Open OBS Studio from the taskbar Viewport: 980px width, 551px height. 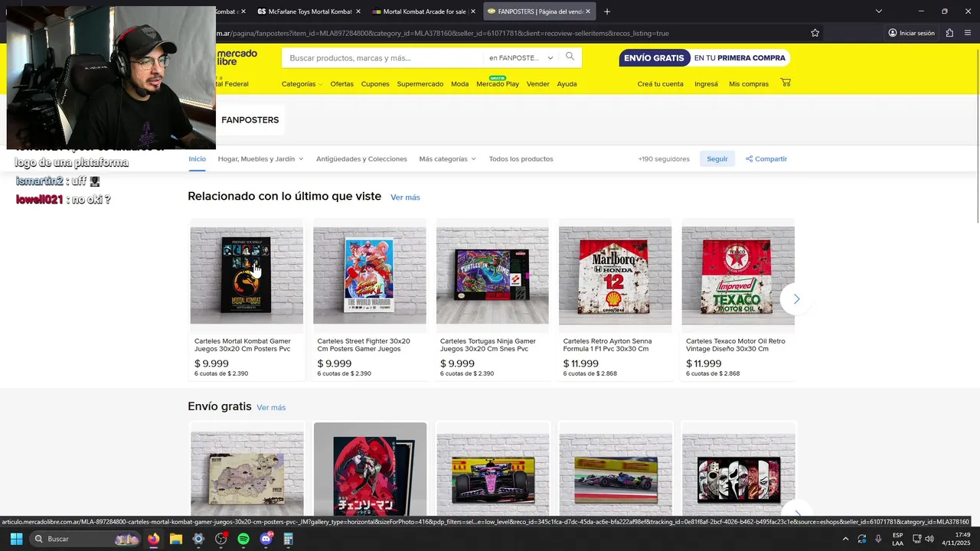click(x=220, y=539)
